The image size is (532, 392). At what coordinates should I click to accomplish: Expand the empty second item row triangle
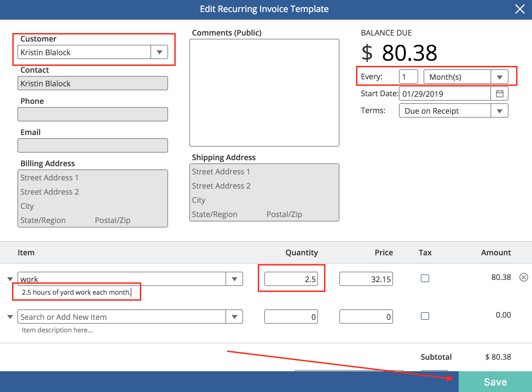tap(10, 317)
